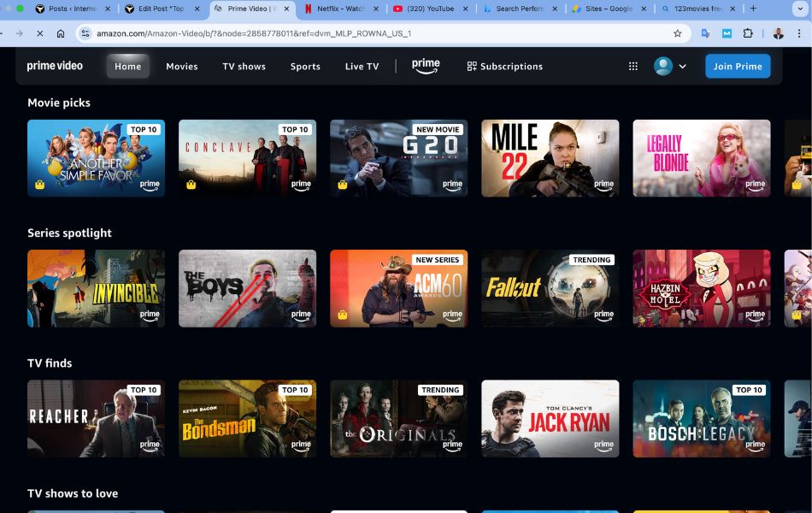Click the Movie picks heading
This screenshot has height=513, width=812.
click(59, 103)
